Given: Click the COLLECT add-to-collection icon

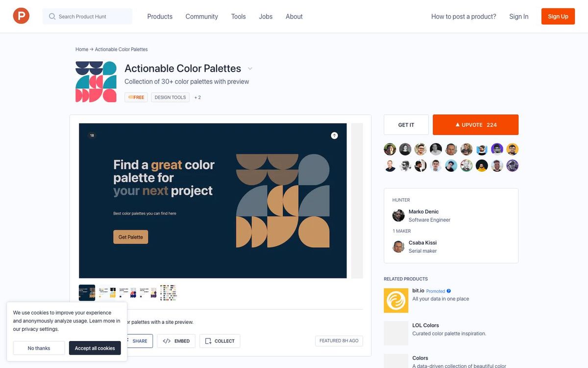Looking at the screenshot, I should pyautogui.click(x=208, y=341).
